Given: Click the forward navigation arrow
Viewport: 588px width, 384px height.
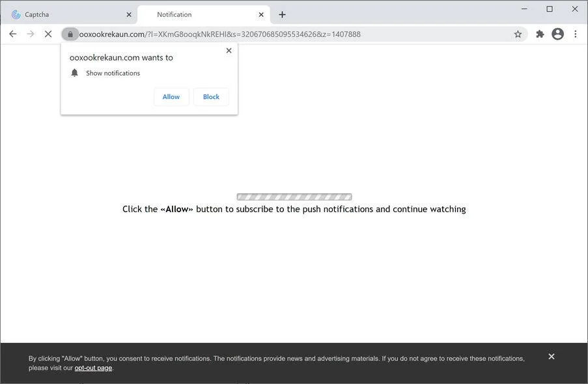Looking at the screenshot, I should pos(31,34).
